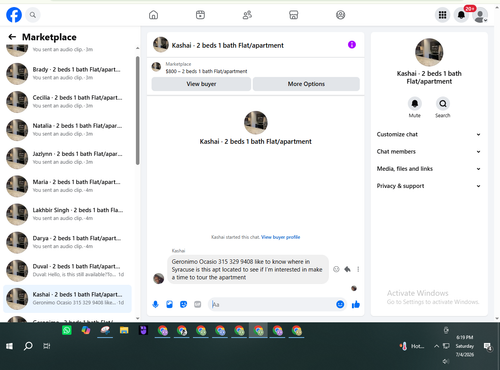Open WhatsApp from the taskbar
This screenshot has width=500, height=370.
point(67,330)
